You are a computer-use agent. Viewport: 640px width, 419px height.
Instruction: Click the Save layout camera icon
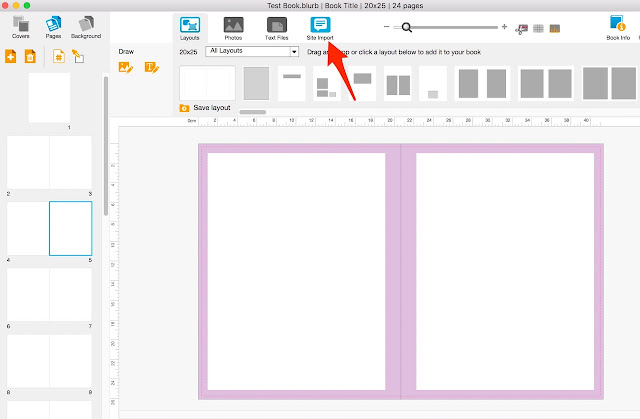point(184,108)
